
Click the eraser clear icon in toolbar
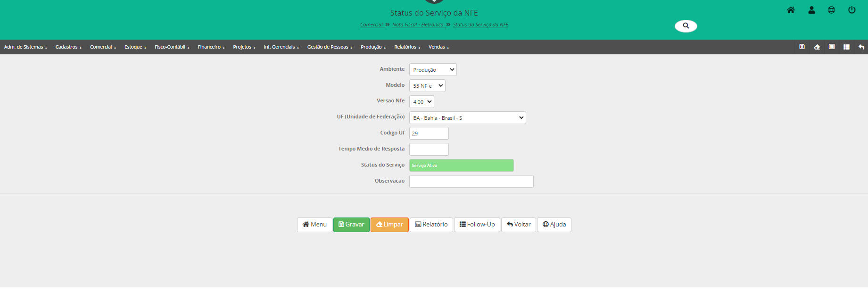coord(817,47)
